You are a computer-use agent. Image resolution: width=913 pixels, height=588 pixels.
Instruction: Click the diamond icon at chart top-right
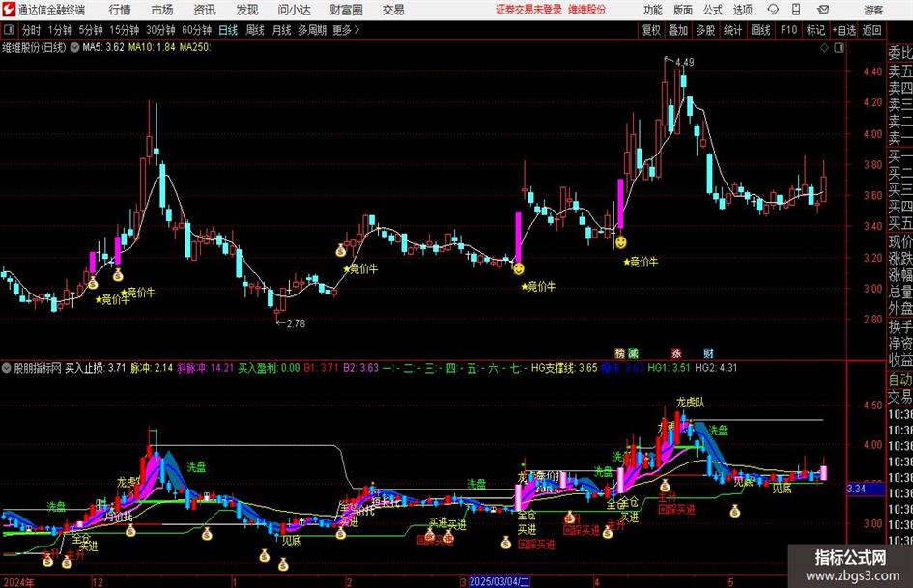coord(824,48)
